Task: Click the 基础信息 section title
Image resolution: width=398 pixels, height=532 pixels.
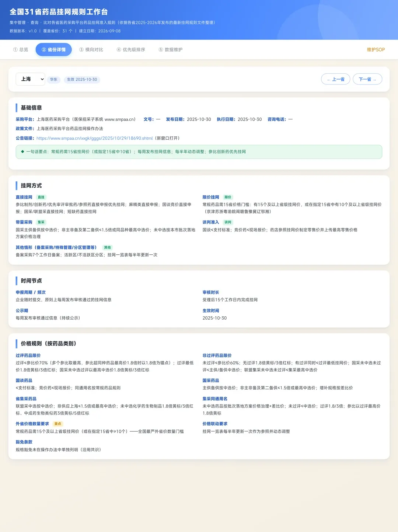Action: [31, 108]
